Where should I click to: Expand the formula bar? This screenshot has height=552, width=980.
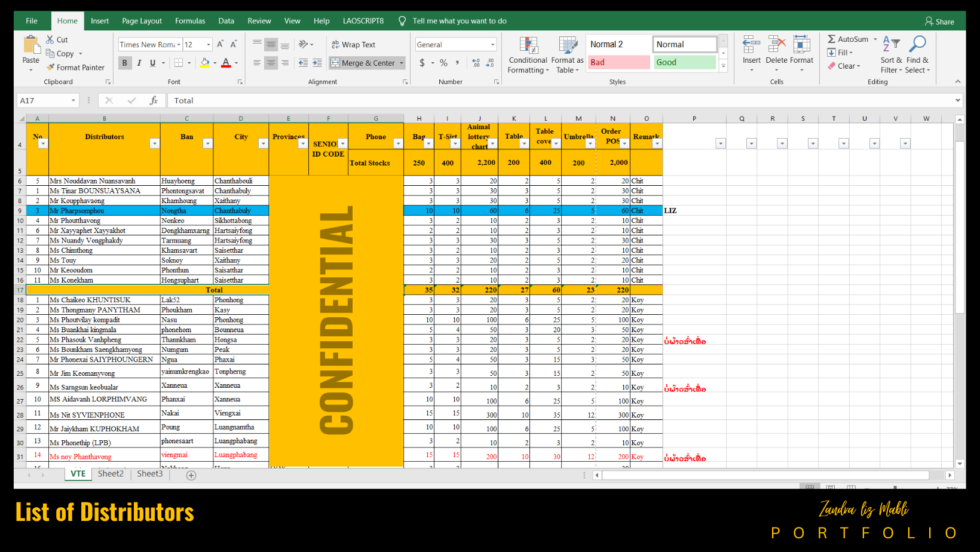(958, 100)
